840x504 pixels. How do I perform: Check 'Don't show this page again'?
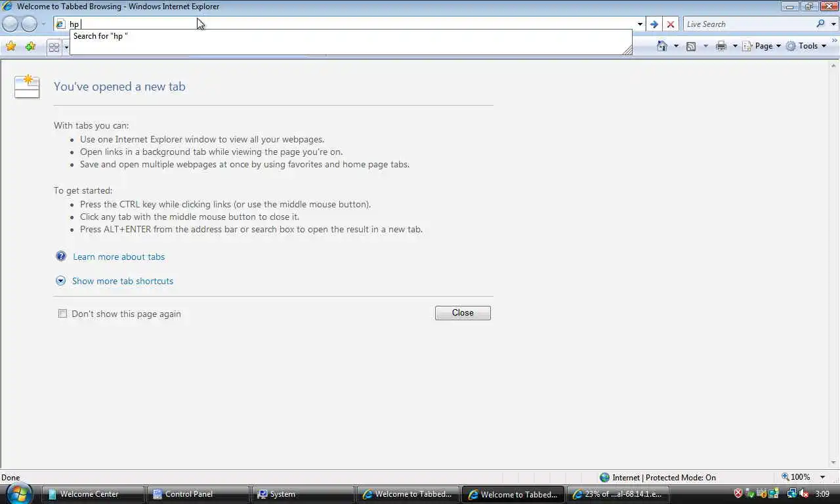(x=62, y=314)
